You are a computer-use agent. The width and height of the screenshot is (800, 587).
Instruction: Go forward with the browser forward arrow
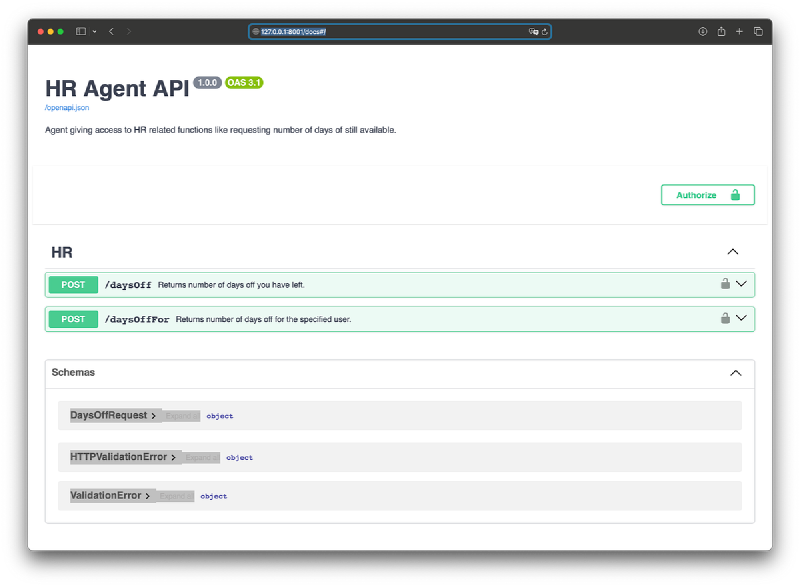tap(129, 32)
